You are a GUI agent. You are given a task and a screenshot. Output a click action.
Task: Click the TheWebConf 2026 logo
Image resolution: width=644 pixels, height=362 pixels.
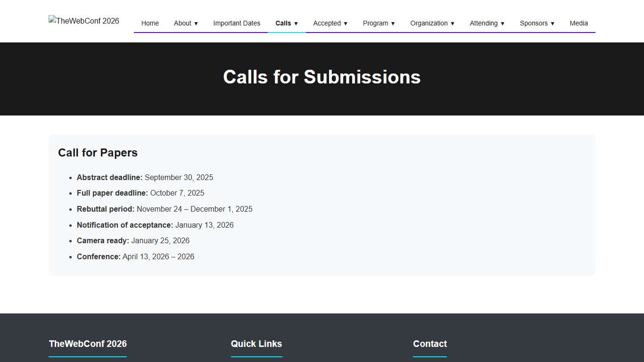tap(83, 21)
